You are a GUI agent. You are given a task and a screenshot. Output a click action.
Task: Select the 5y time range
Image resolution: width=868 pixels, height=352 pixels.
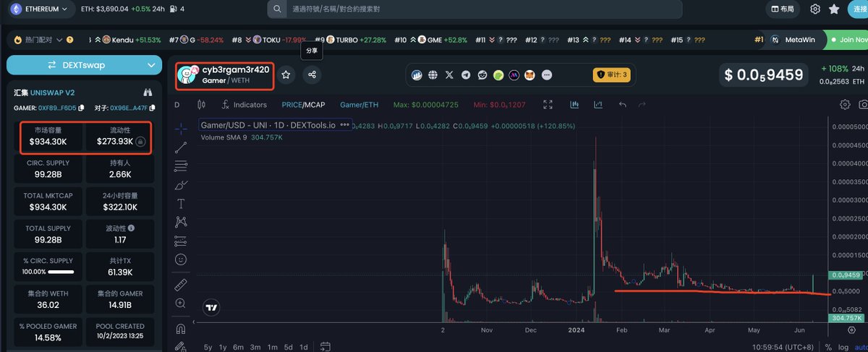(209, 347)
